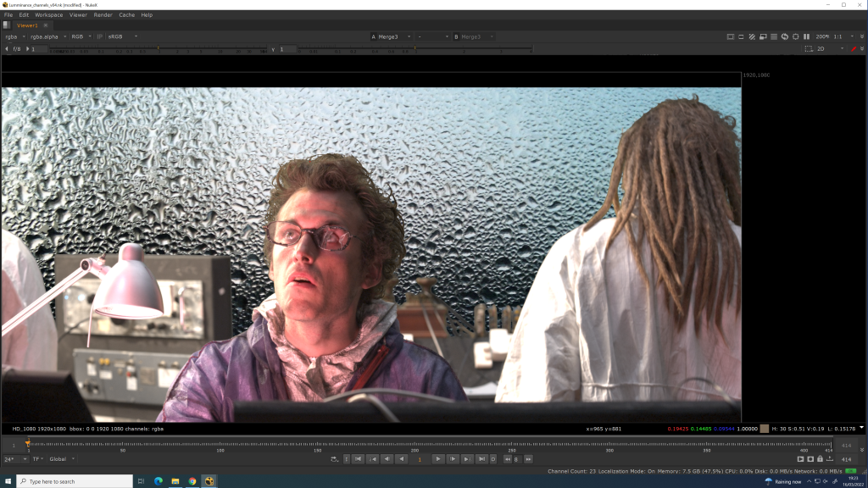Toggle the proxy mode icon
Screen dimensions: 868x488
(763, 36)
